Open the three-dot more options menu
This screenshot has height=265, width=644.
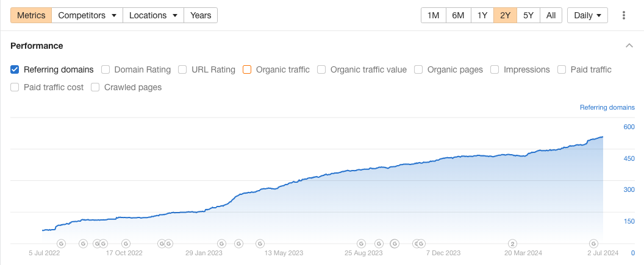(x=624, y=15)
